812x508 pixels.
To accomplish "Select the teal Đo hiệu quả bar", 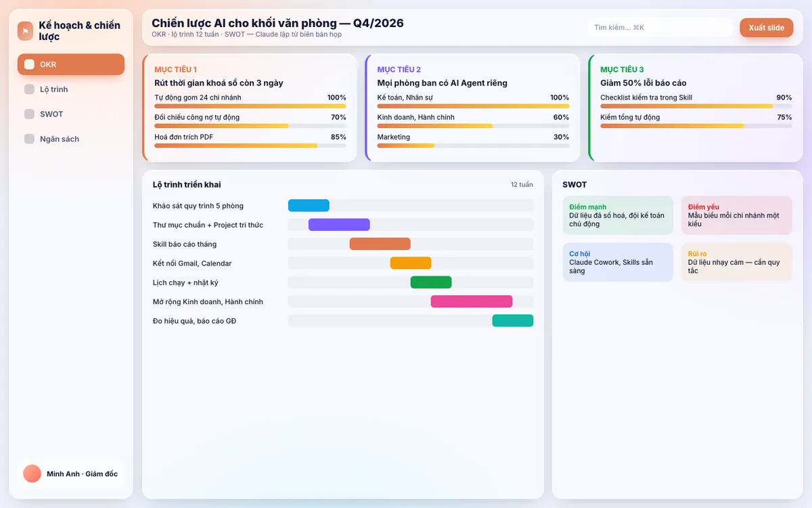I will (513, 320).
